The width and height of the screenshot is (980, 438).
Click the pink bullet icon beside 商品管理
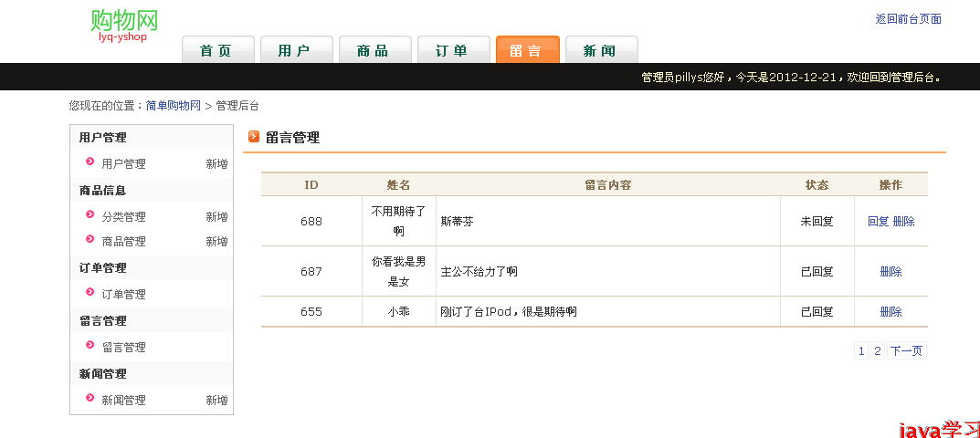[x=90, y=239]
